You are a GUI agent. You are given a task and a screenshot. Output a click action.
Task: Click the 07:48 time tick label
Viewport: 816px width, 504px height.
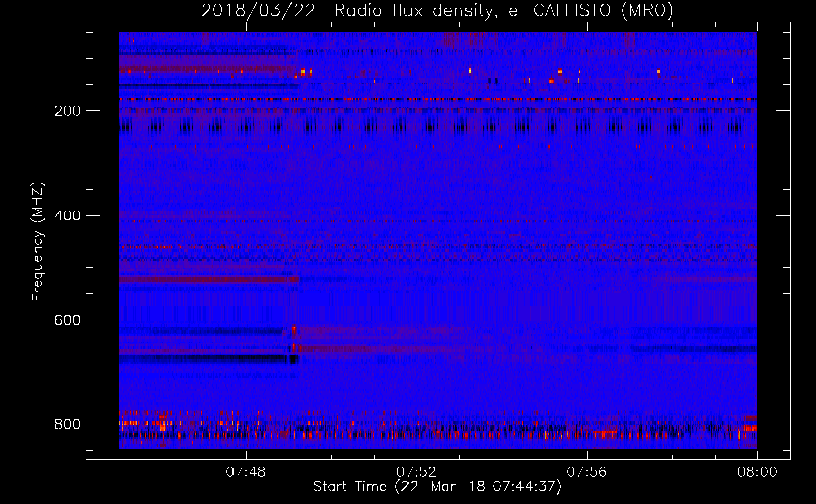tap(246, 472)
